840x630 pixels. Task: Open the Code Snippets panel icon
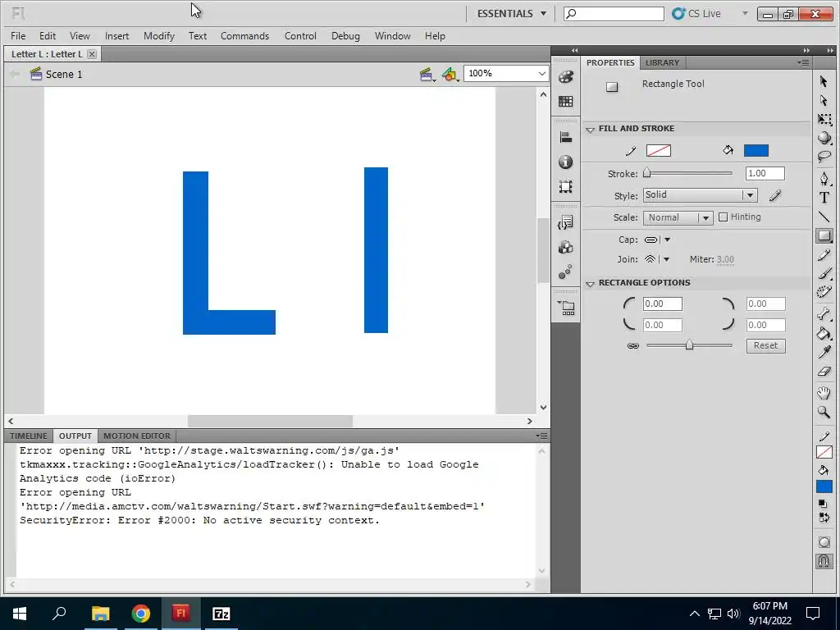[x=566, y=222]
